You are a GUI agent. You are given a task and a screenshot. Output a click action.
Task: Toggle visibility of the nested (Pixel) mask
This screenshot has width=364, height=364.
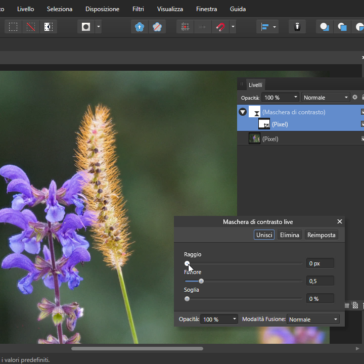(x=362, y=124)
